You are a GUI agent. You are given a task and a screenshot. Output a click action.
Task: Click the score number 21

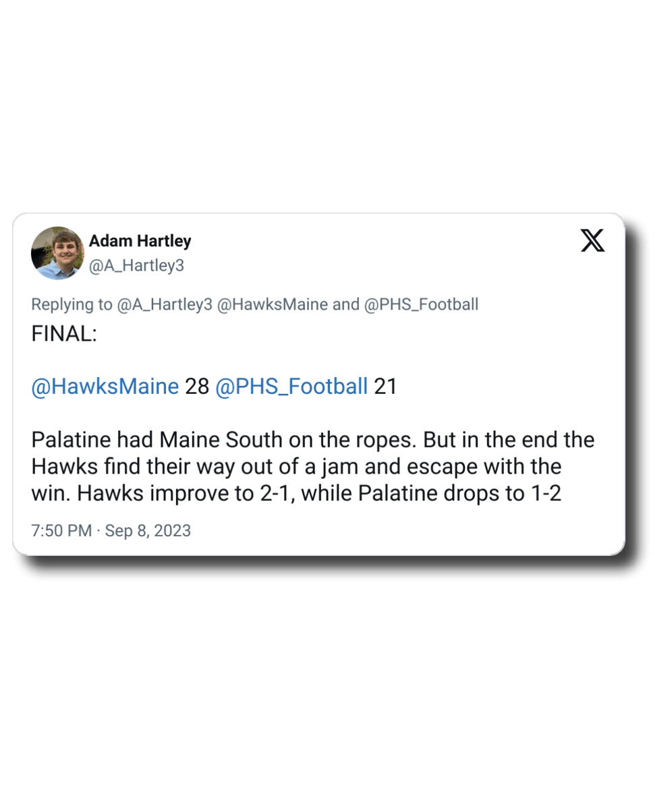(x=385, y=387)
